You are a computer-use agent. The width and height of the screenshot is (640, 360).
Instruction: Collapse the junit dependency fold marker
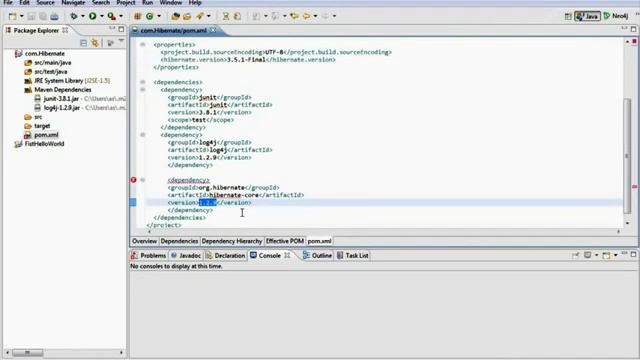click(142, 89)
